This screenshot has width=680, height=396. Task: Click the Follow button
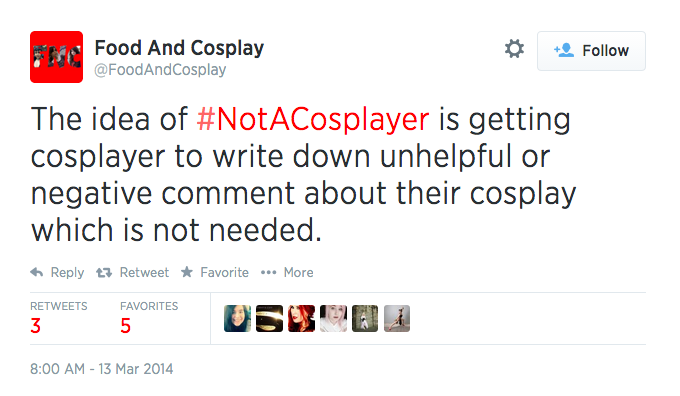591,51
